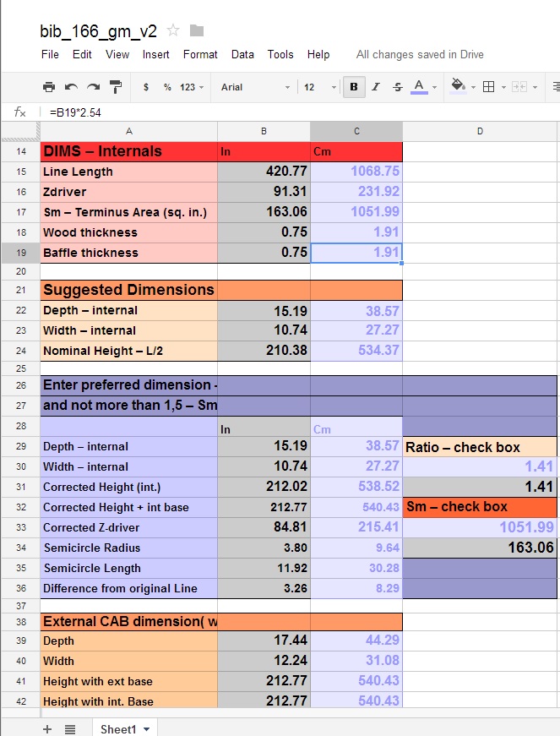Open the Arial font dropdown
The image size is (560, 736).
coord(256,87)
